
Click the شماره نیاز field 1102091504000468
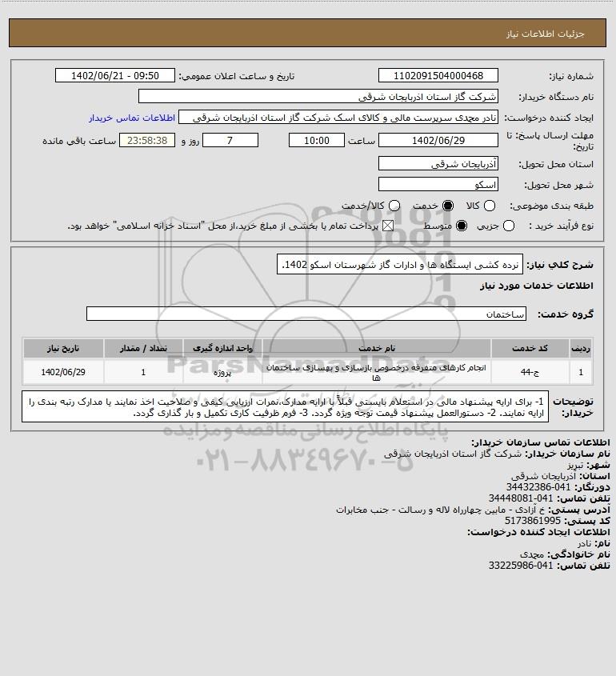pyautogui.click(x=438, y=75)
